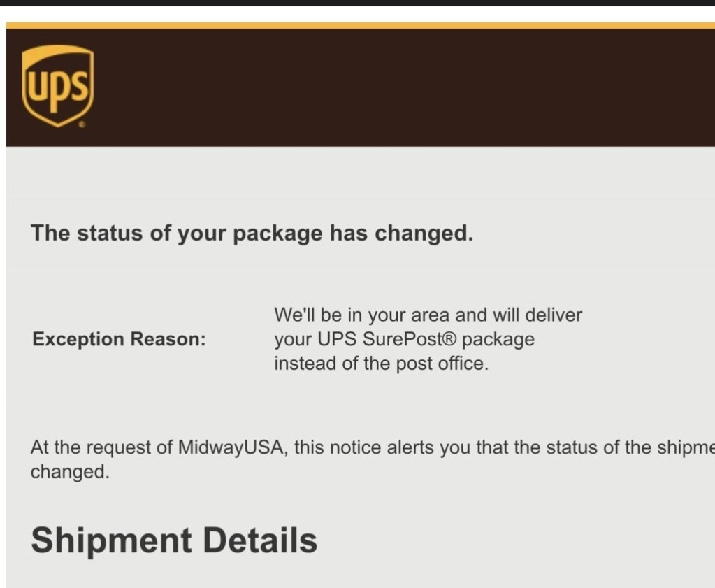This screenshot has height=588, width=715.
Task: Click the word 'deliver' in exception reason
Action: point(554,315)
